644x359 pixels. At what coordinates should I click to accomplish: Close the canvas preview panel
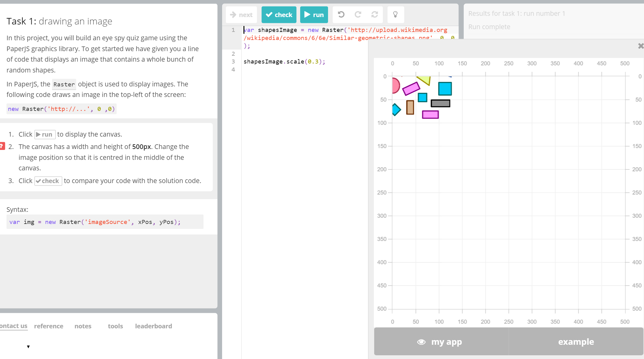click(641, 46)
